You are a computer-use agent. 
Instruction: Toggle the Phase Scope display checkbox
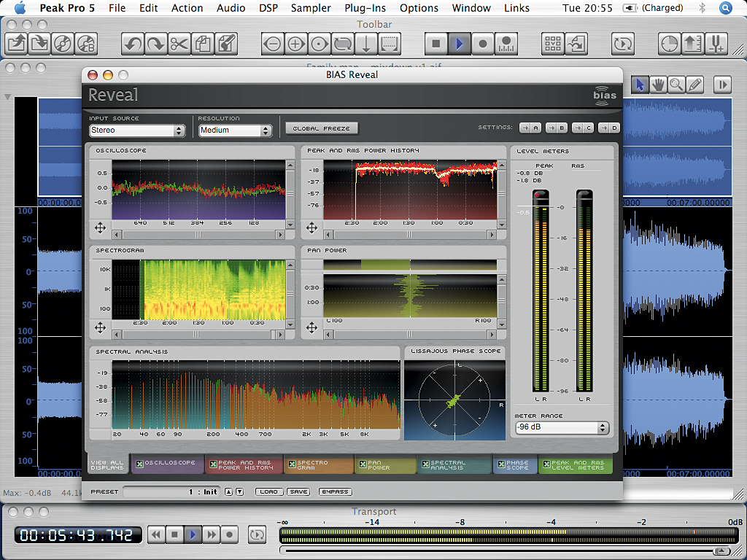pyautogui.click(x=501, y=464)
